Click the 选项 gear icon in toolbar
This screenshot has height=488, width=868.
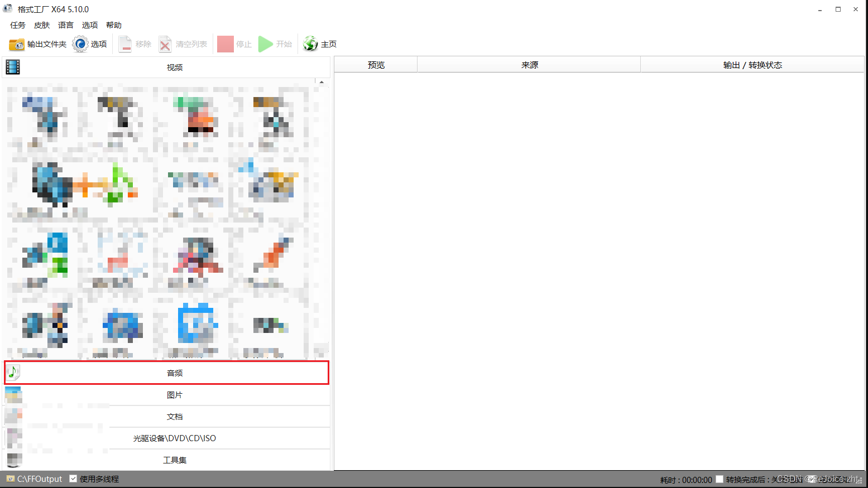click(x=80, y=44)
